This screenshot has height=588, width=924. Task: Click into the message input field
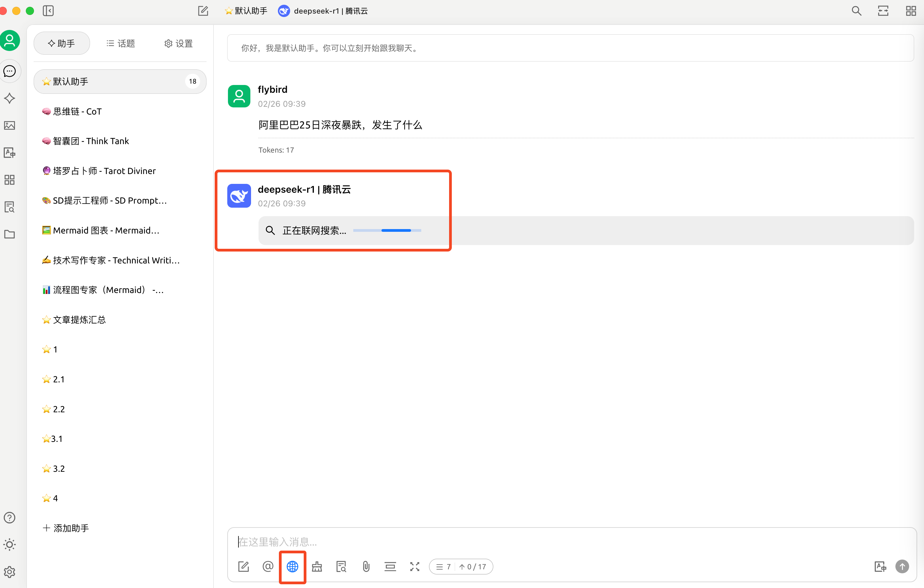tap(537, 541)
